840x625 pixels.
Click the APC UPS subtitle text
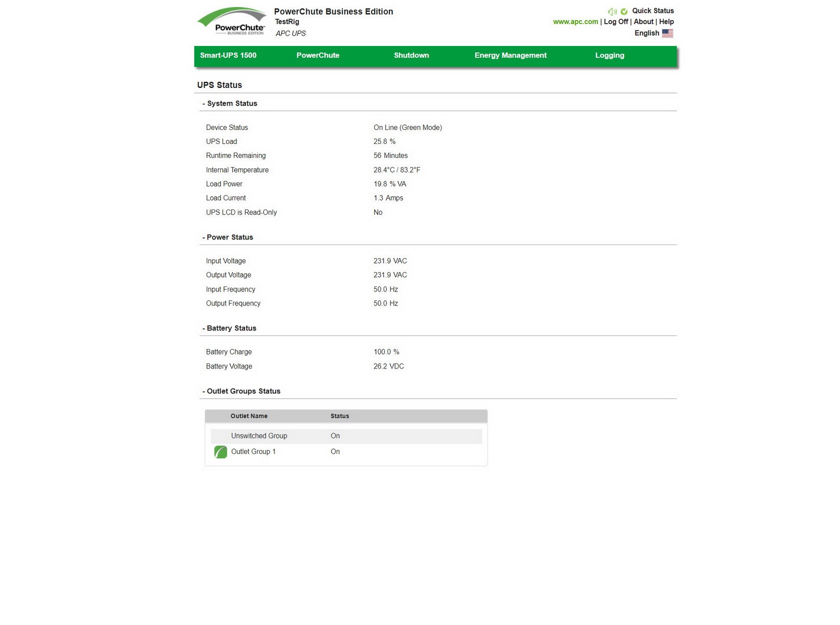pos(290,33)
